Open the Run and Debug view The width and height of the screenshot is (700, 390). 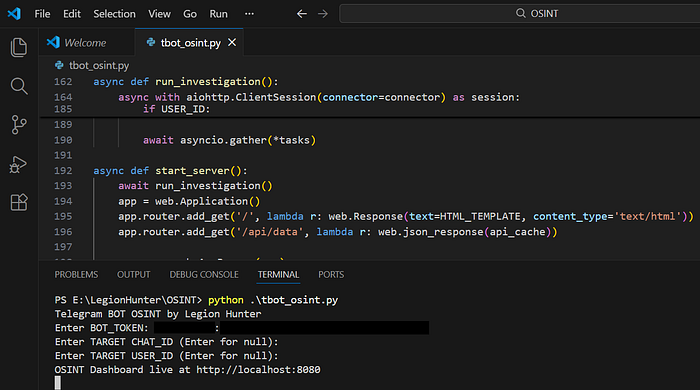pyautogui.click(x=18, y=164)
